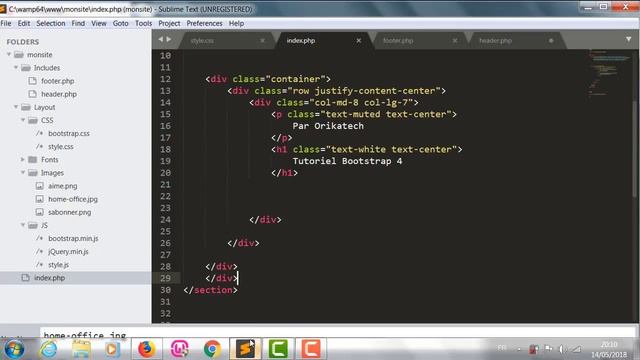The height and width of the screenshot is (360, 640).
Task: Open sabonner.png in the sidebar
Action: pos(69,212)
